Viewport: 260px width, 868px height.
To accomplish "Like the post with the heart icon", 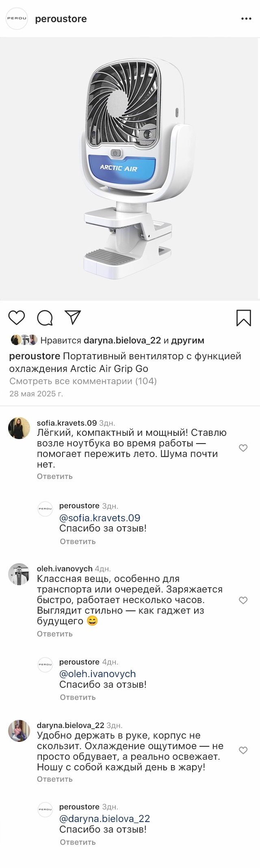I will pyautogui.click(x=17, y=317).
